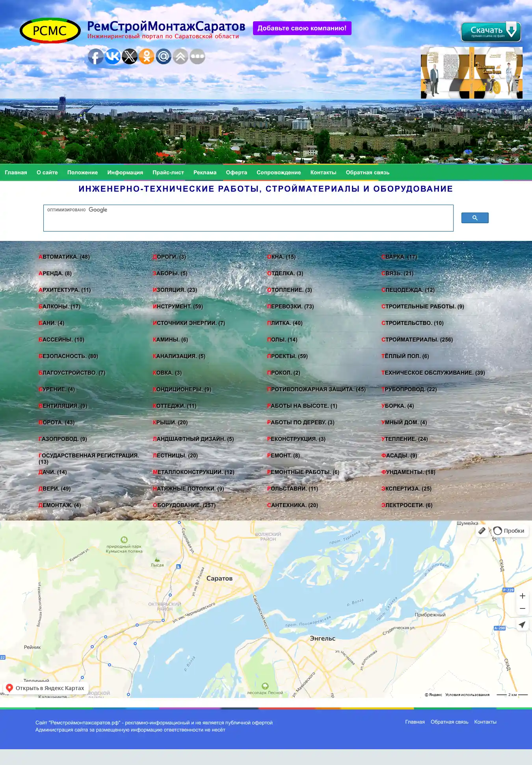Click the Odnoklassniki share icon
This screenshot has width=532, height=765.
(x=147, y=57)
